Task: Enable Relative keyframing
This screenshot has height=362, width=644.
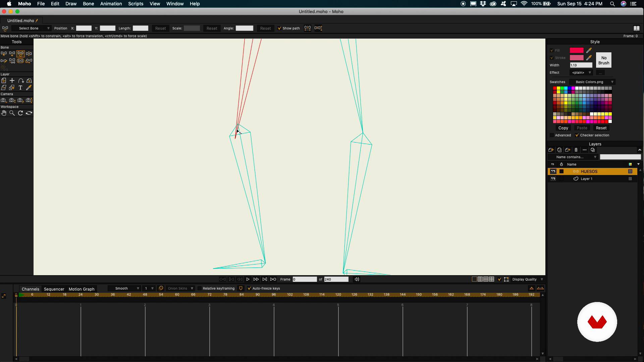Action: point(200,289)
